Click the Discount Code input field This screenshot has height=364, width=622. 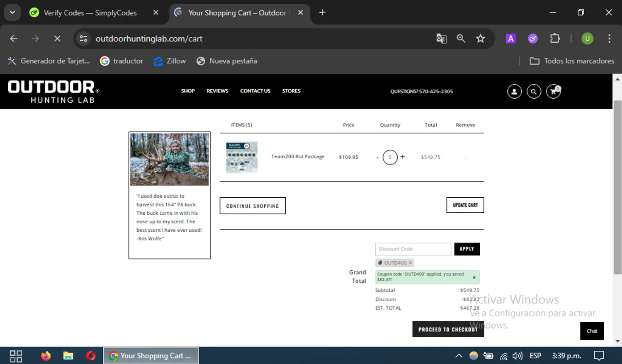click(x=413, y=249)
